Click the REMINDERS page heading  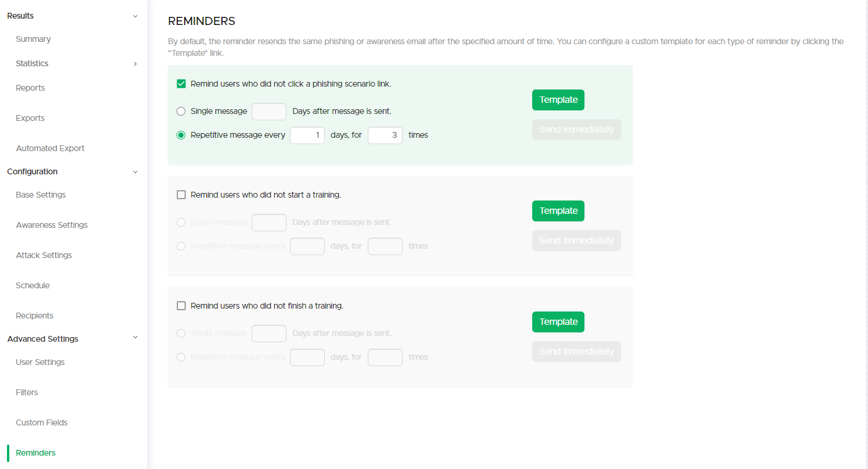[x=202, y=22]
